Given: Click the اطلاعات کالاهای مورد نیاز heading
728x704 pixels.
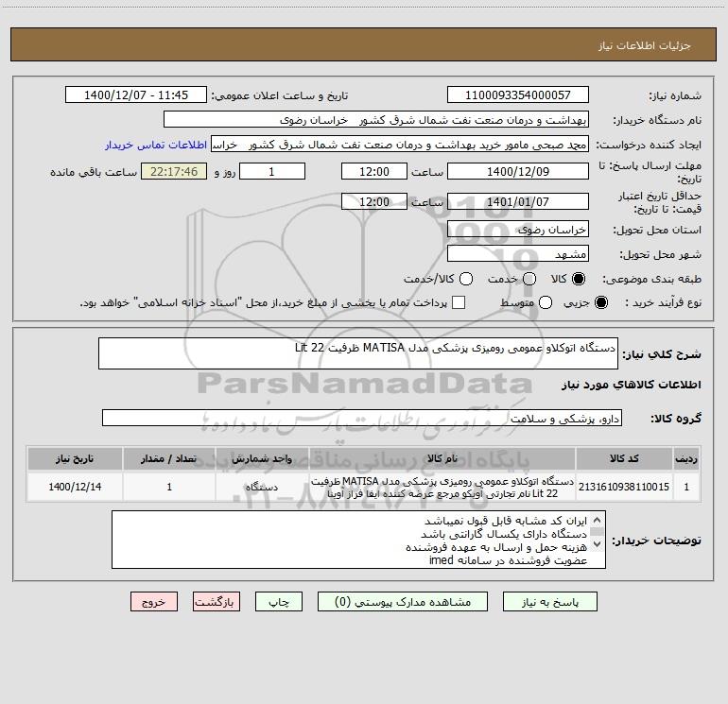Looking at the screenshot, I should click(631, 385).
